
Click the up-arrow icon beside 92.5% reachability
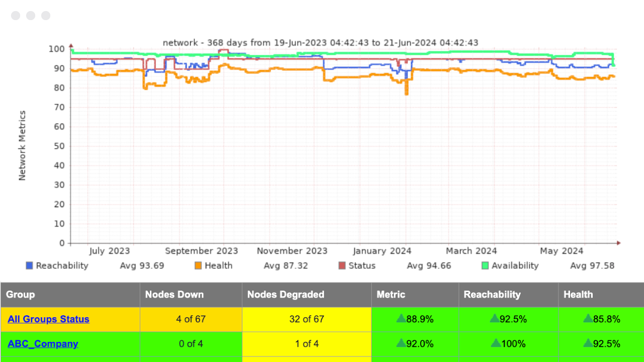point(495,318)
